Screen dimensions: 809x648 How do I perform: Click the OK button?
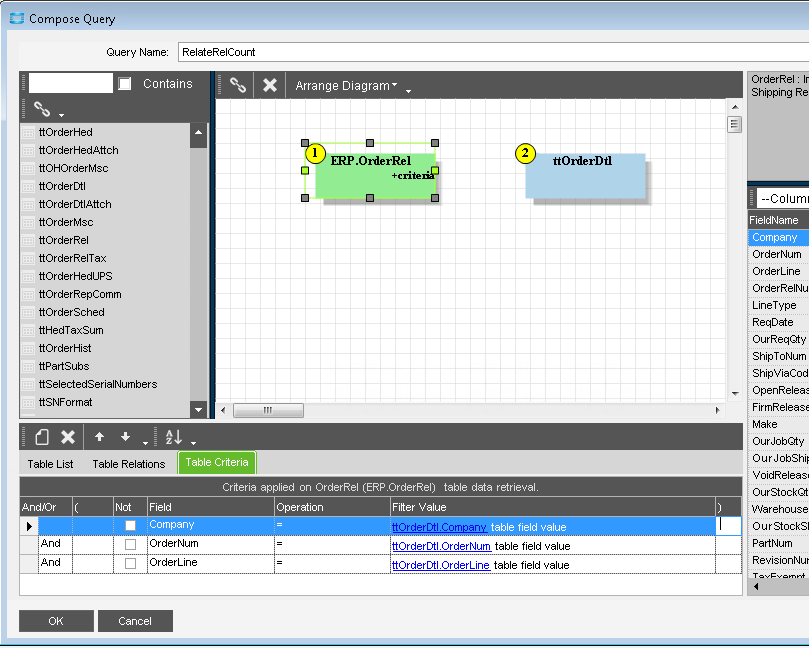(56, 621)
